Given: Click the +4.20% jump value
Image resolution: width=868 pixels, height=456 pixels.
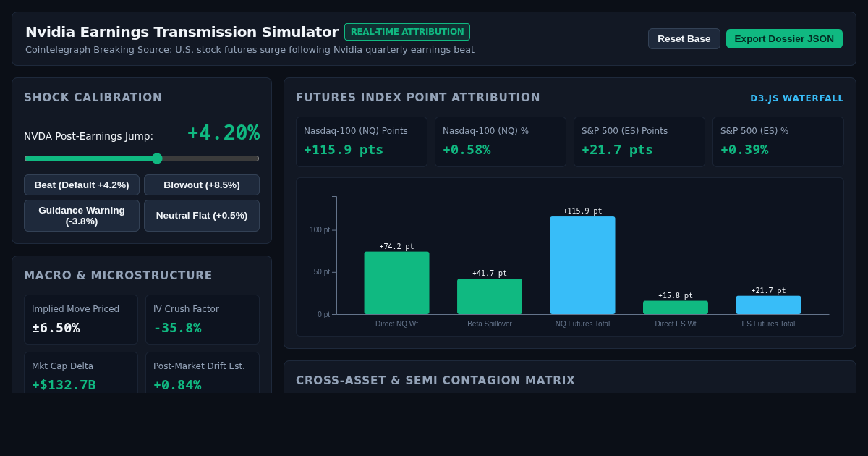Looking at the screenshot, I should pos(224,133).
